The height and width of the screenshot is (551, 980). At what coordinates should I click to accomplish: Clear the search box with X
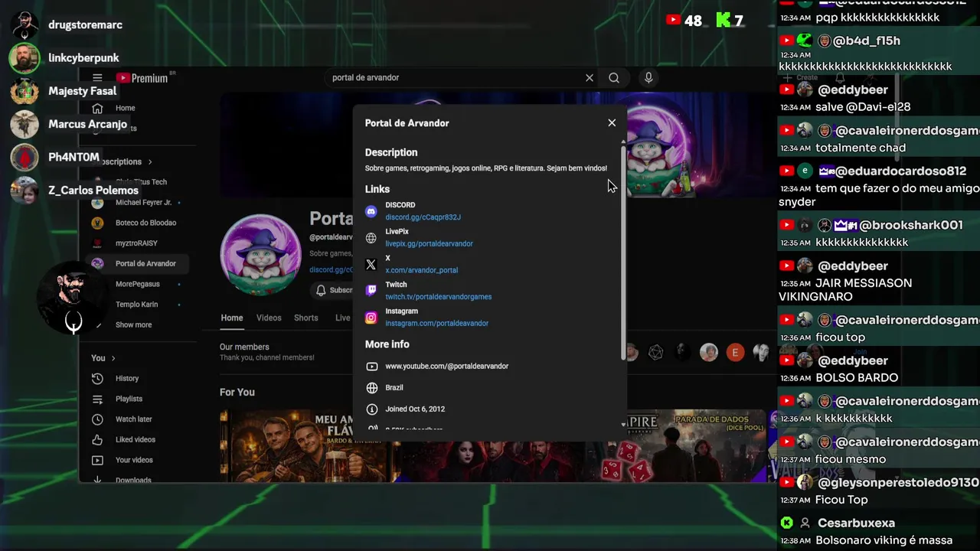590,78
